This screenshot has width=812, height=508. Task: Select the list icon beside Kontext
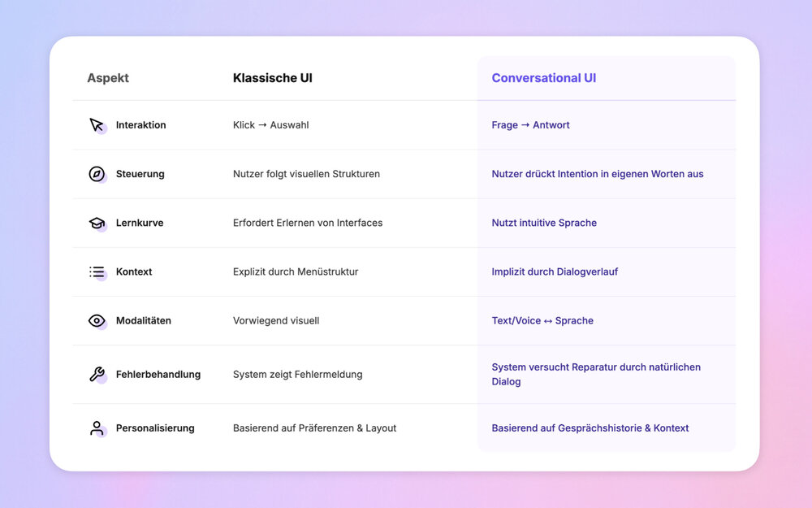97,272
